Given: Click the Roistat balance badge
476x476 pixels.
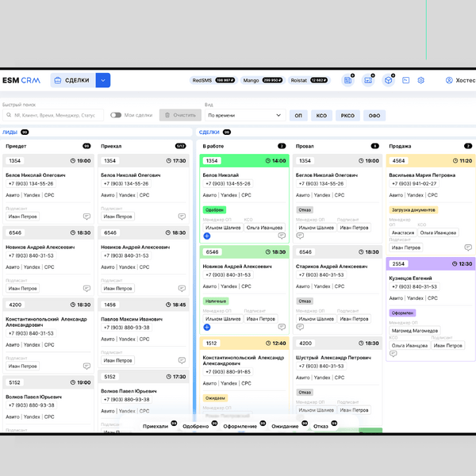Looking at the screenshot, I should pyautogui.click(x=309, y=80).
